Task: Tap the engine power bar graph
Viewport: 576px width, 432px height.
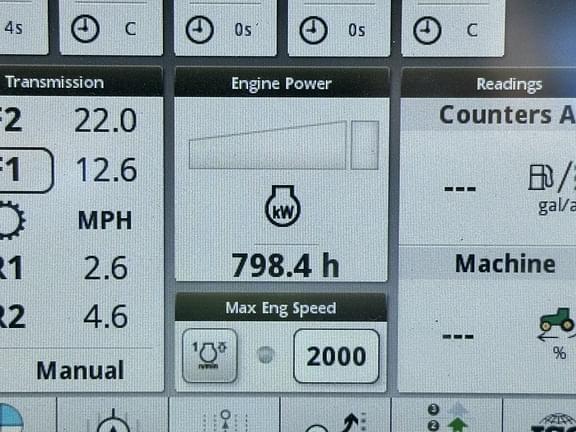Action: click(x=284, y=145)
